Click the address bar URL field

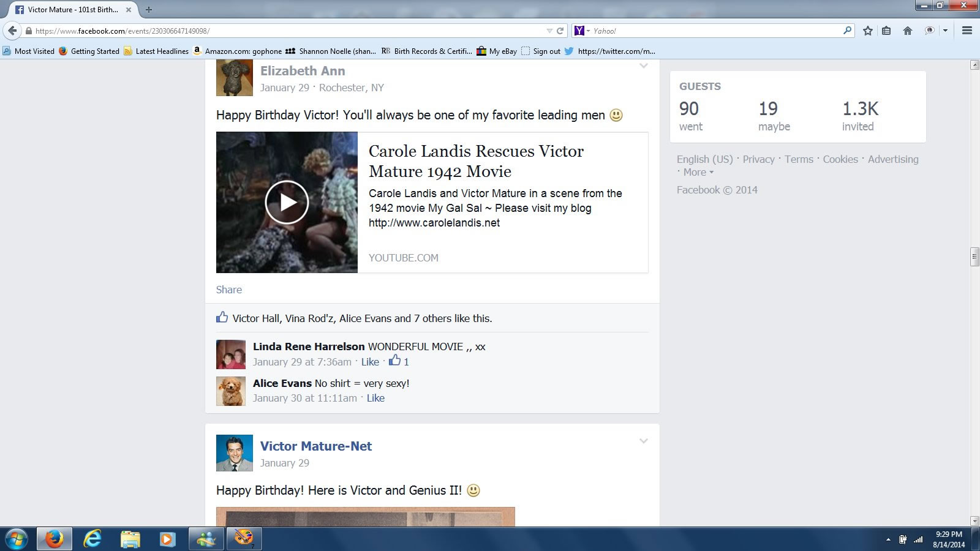pyautogui.click(x=288, y=31)
